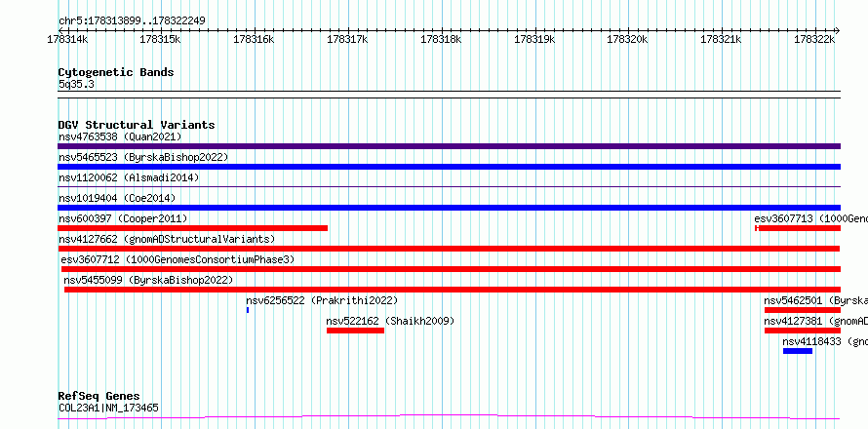This screenshot has height=429, width=868.
Task: Click the 178321k ruler tick label
Action: pos(721,39)
